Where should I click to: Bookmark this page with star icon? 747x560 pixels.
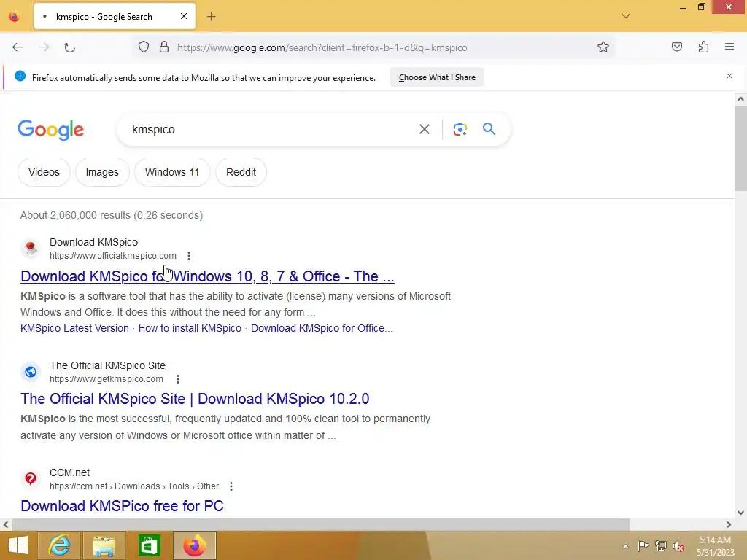point(603,47)
